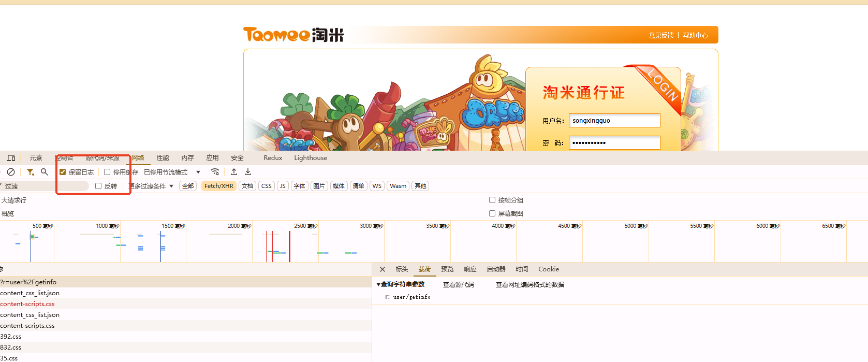Click the 用户名 input field

614,121
